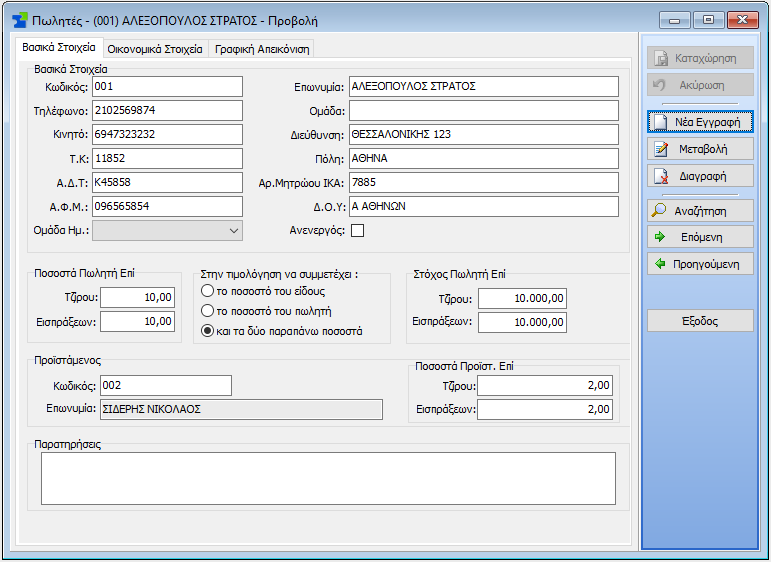Click the green arrow icon of Προηγούμενη
This screenshot has height=562, width=771.
660,264
